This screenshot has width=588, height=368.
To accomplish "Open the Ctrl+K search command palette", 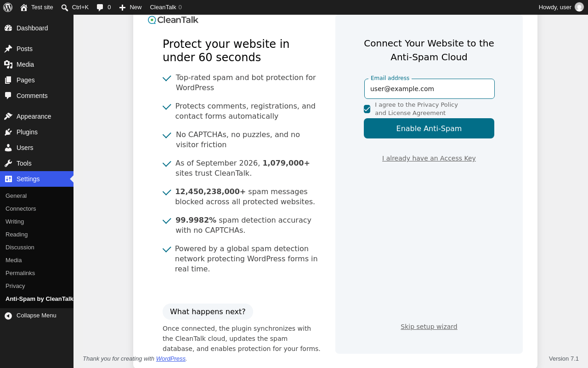I will point(75,7).
